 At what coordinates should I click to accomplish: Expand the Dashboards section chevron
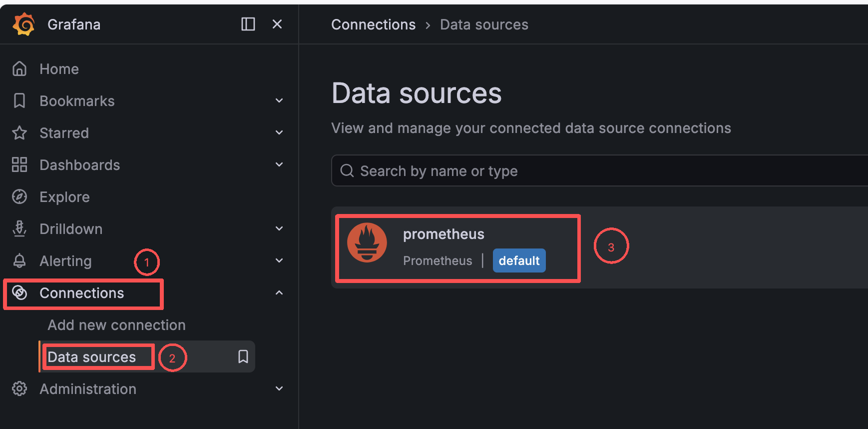click(279, 164)
